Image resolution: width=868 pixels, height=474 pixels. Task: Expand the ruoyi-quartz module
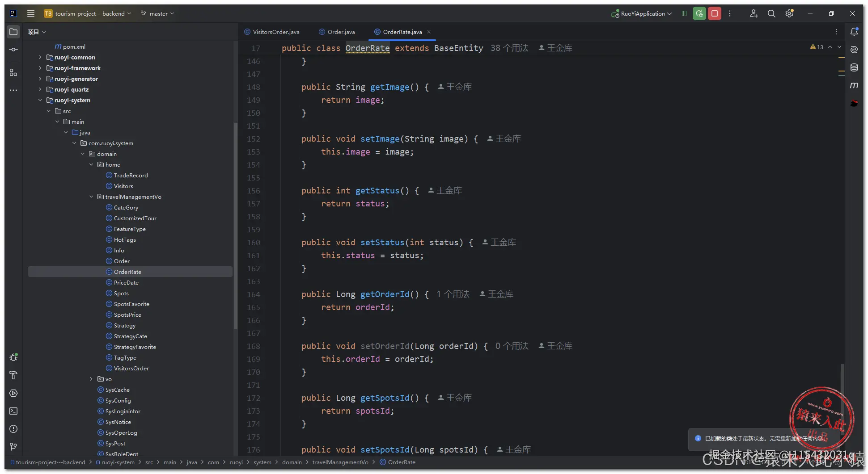coord(40,89)
